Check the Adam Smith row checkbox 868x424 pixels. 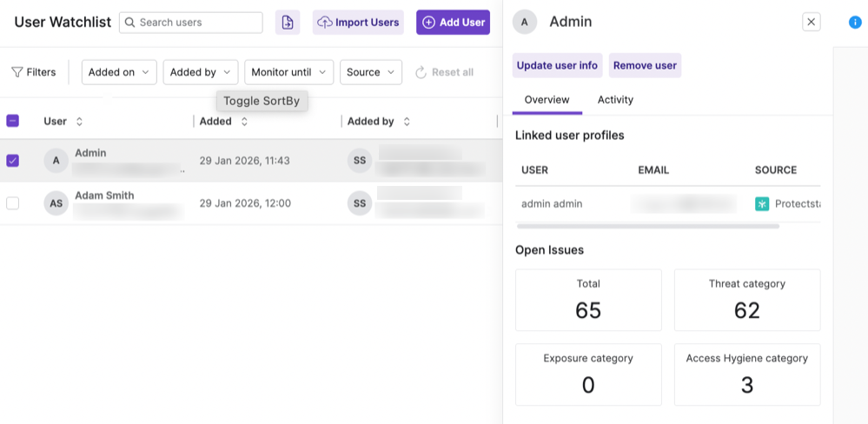[x=13, y=203]
